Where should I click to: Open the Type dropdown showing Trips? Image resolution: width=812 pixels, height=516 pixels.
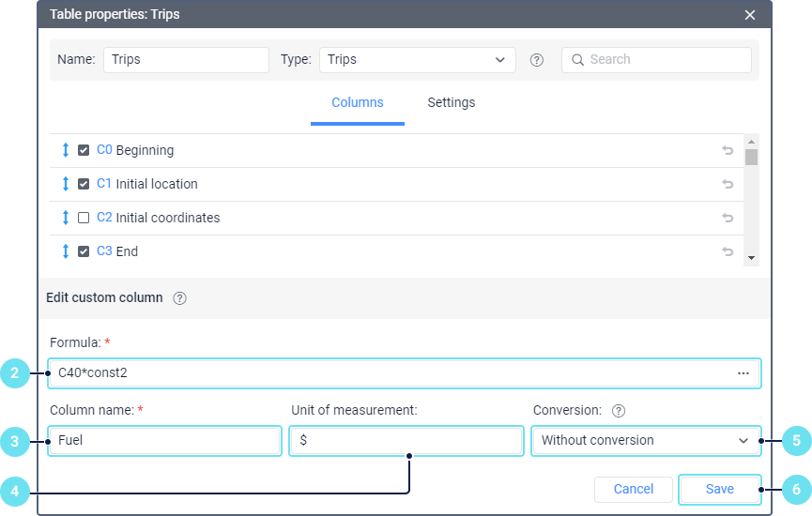point(417,60)
